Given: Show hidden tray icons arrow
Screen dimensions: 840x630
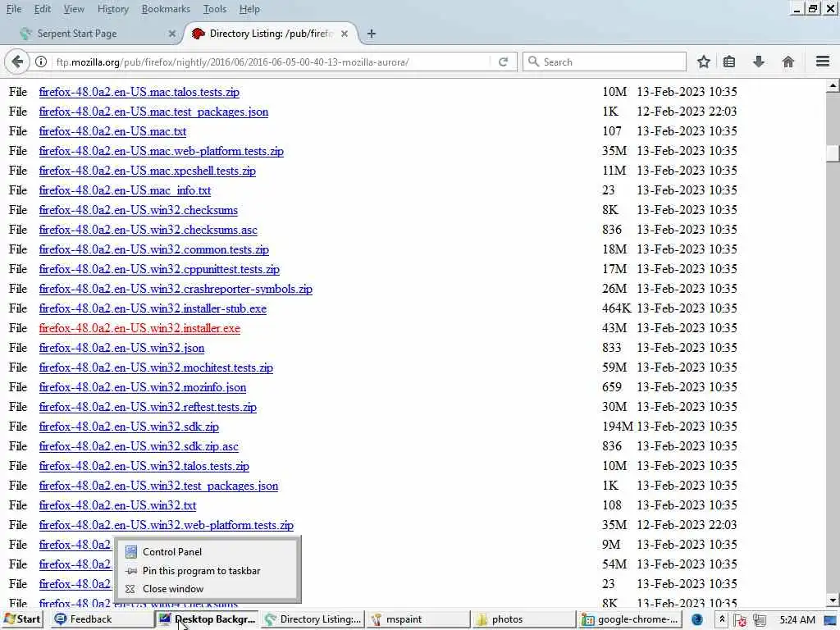Looking at the screenshot, I should pos(722,619).
